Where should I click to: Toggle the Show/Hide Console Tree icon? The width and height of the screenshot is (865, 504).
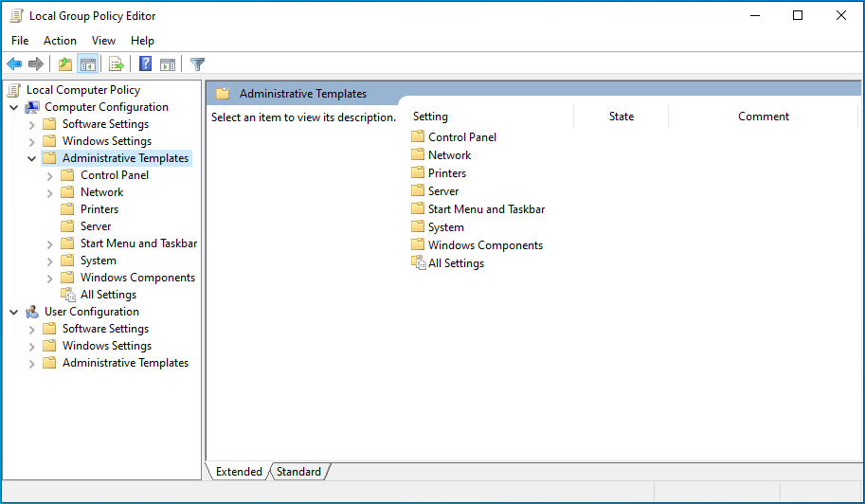(x=88, y=64)
